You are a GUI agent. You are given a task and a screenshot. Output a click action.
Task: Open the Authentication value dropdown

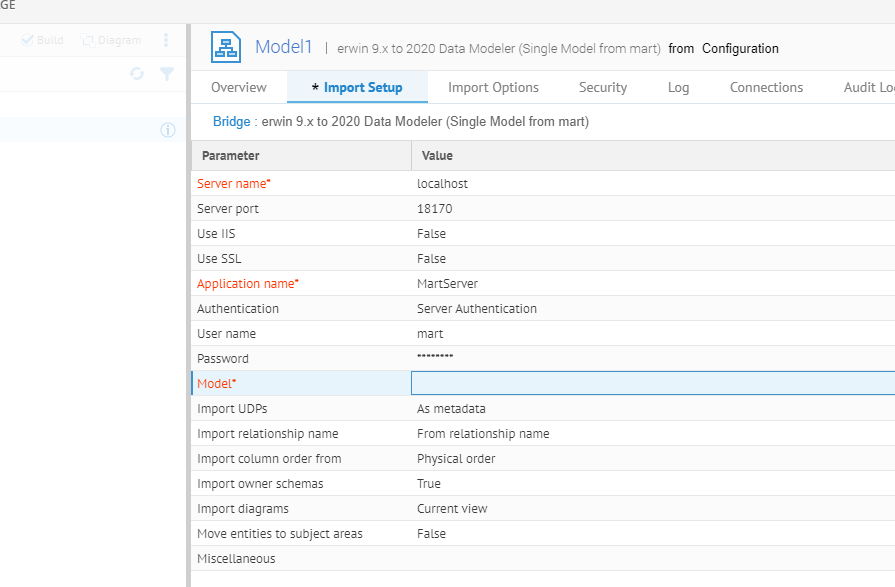pyautogui.click(x=476, y=309)
